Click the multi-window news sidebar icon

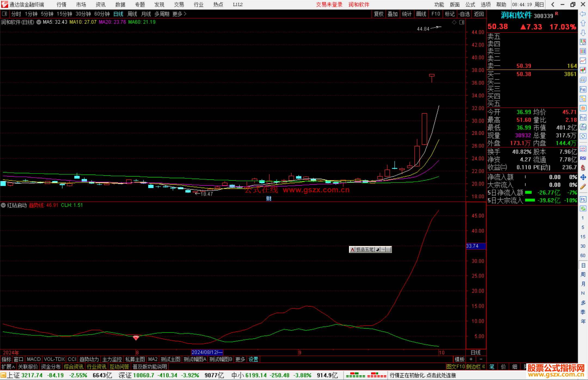(583, 80)
